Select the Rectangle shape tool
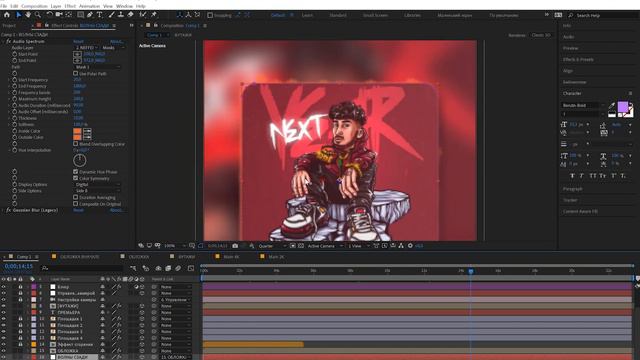Image resolution: width=640 pixels, height=360 pixels. click(x=80, y=15)
